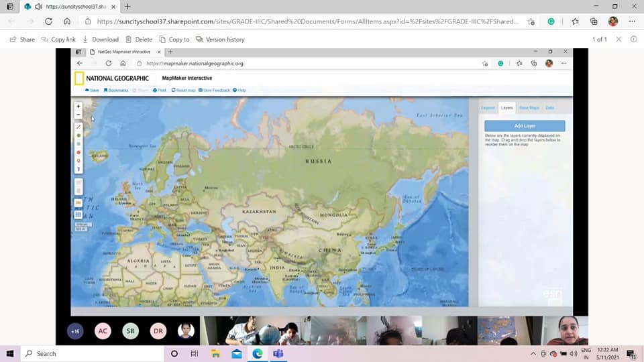Image resolution: width=644 pixels, height=362 pixels.
Task: Click the Share command in SharePoint toolbar
Action: point(22,40)
